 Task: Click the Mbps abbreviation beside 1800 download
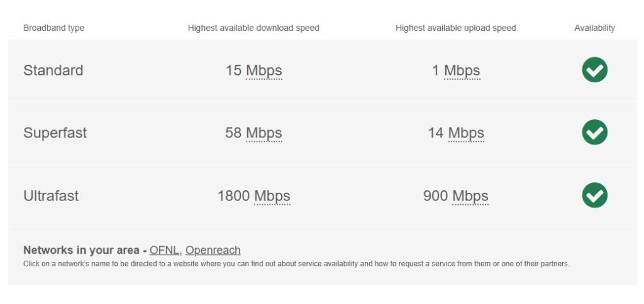(x=272, y=196)
